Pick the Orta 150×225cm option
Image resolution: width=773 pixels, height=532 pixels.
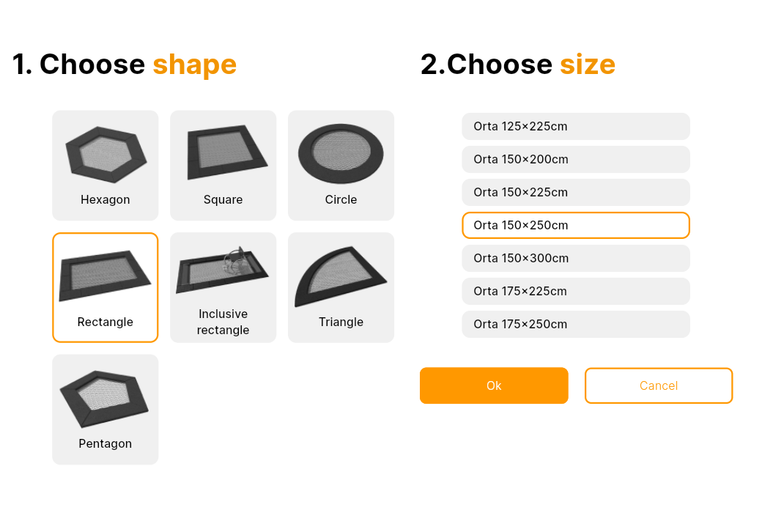[575, 192]
